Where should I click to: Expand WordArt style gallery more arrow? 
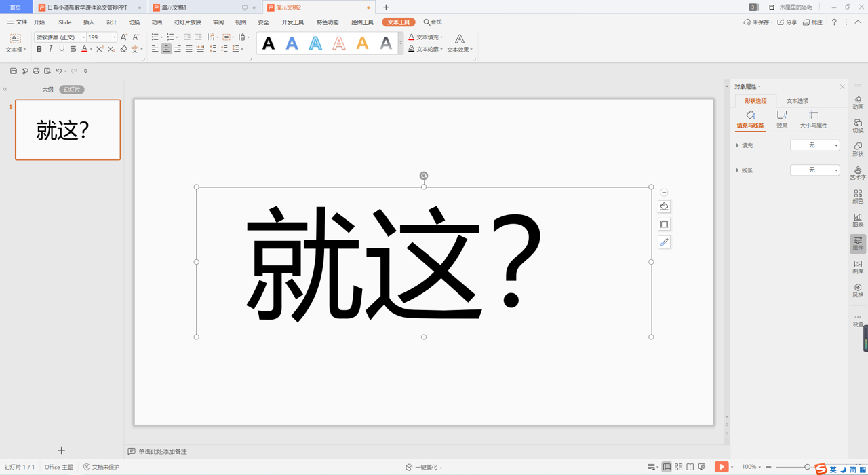pyautogui.click(x=400, y=43)
